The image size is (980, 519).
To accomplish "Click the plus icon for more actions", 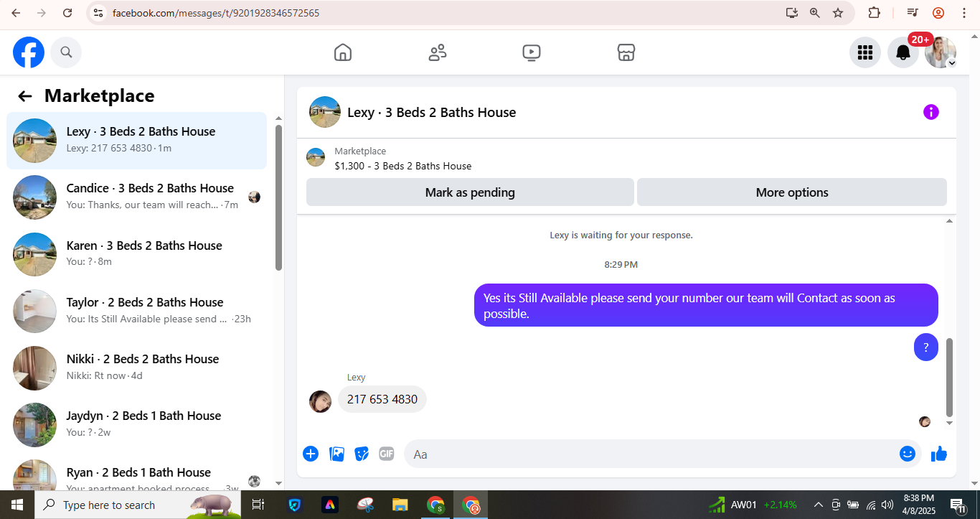I will [x=311, y=454].
